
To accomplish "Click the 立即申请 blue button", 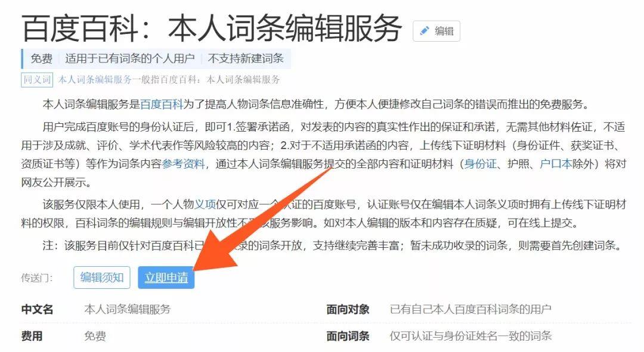I will point(166,278).
